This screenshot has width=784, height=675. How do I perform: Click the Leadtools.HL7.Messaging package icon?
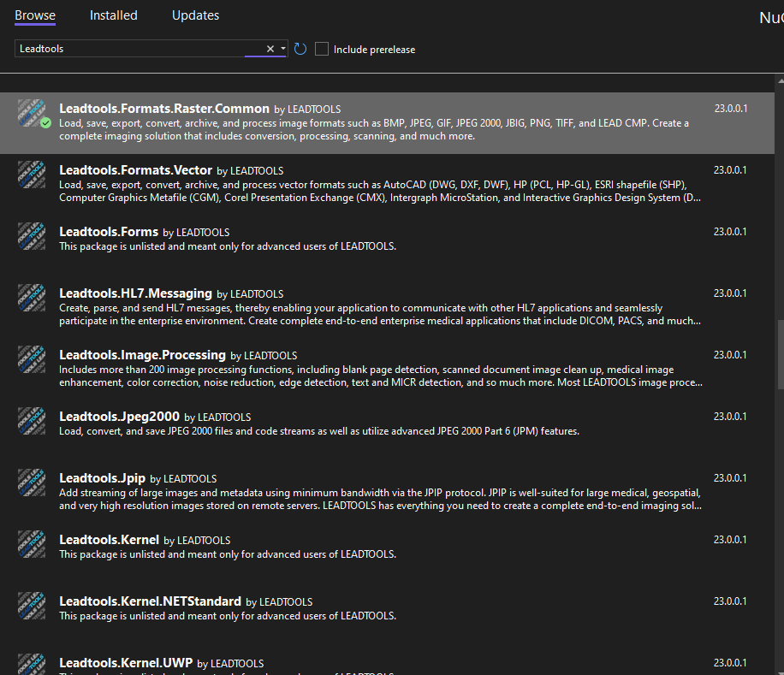[32, 298]
